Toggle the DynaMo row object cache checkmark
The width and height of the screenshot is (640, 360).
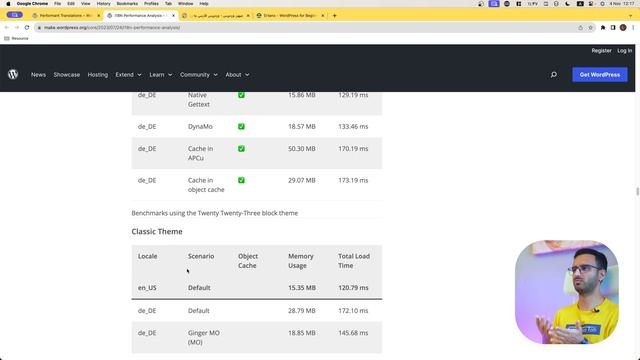pyautogui.click(x=241, y=127)
